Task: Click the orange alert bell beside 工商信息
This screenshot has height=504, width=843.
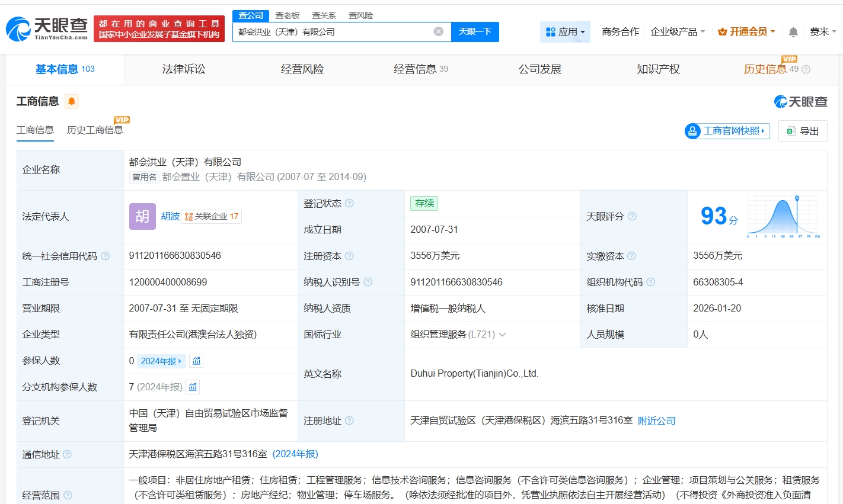Action: 71,102
